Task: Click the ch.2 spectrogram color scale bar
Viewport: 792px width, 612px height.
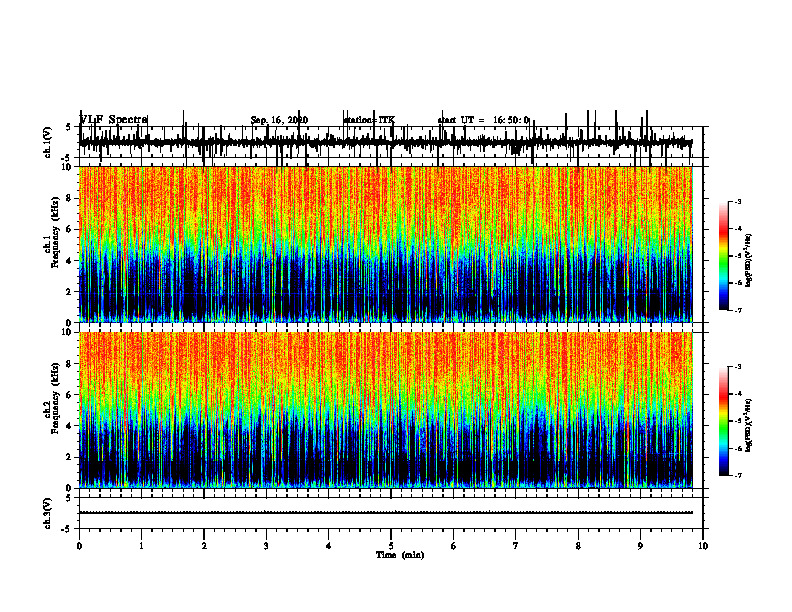Action: coord(723,421)
